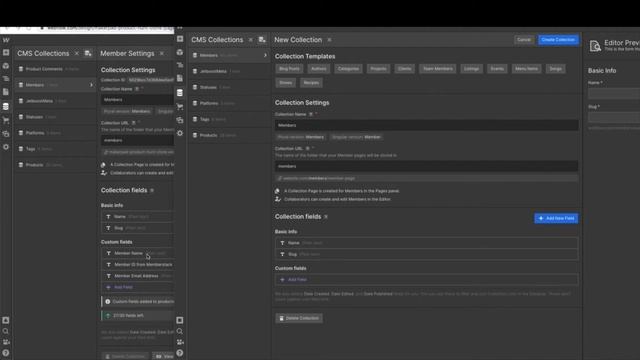Open Member Name custom field in Member Settings

138,253
